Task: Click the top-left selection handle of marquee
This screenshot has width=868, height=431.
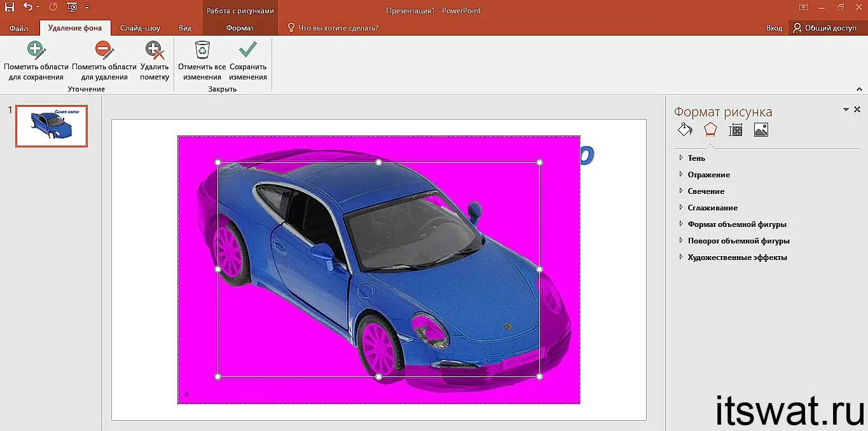Action: (218, 162)
